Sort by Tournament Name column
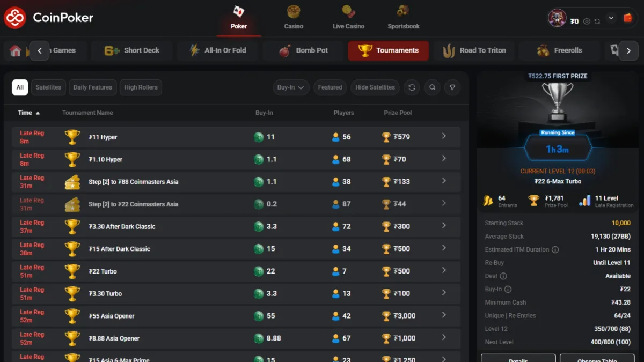Viewport: 644px width, 362px height. pos(87,113)
